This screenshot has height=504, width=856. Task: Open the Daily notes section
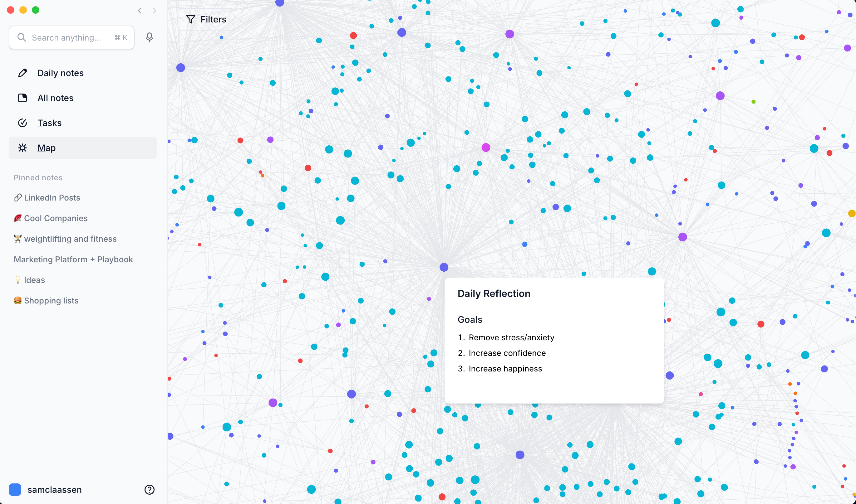(x=61, y=73)
